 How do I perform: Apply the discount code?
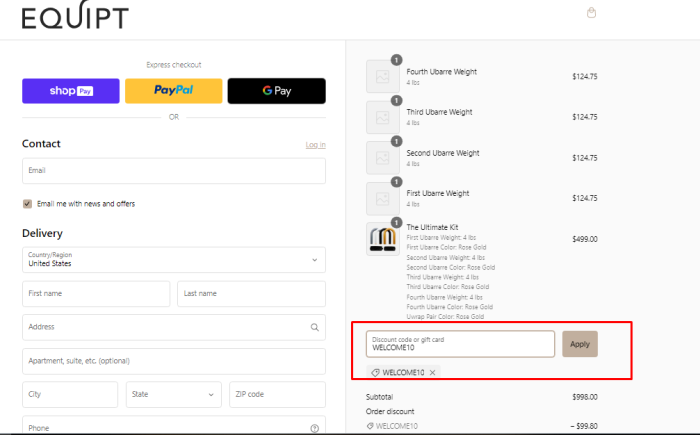coord(580,344)
